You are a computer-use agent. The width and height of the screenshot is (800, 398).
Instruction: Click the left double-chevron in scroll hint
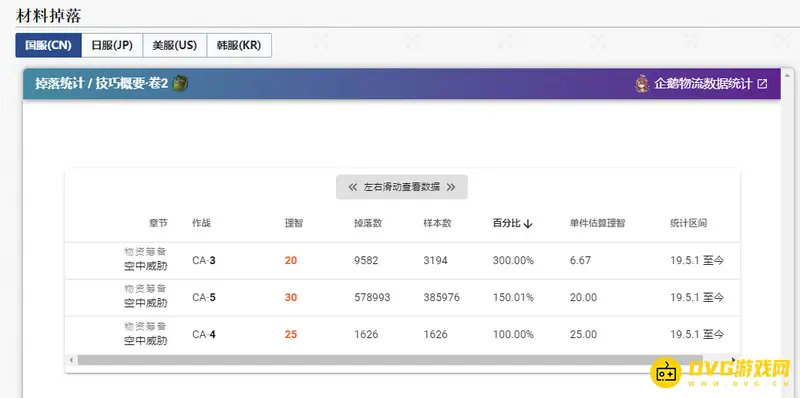coord(353,187)
